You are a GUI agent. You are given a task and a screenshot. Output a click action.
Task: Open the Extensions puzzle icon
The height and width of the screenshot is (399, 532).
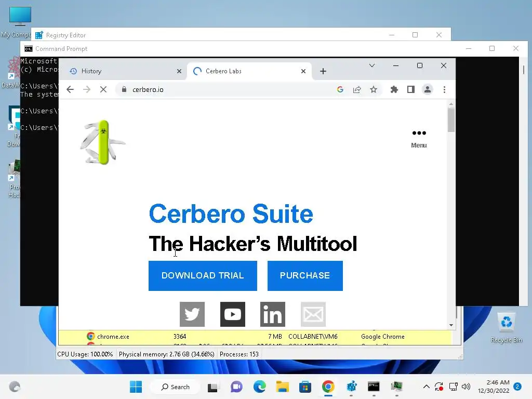point(394,89)
